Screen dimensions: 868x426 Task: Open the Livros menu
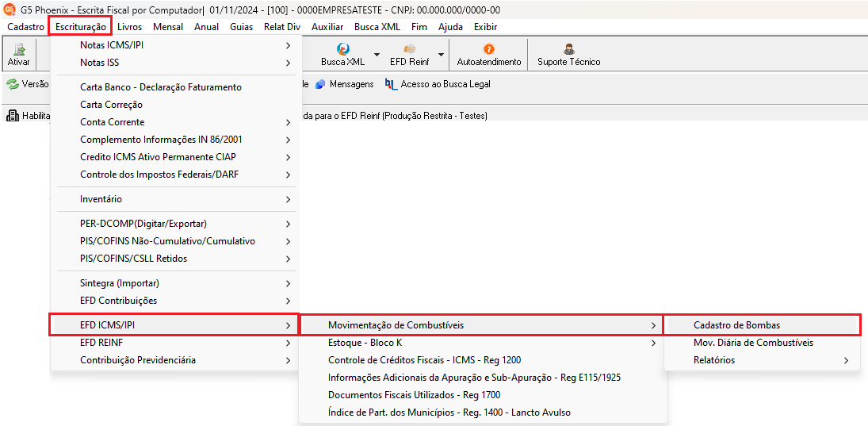point(129,27)
